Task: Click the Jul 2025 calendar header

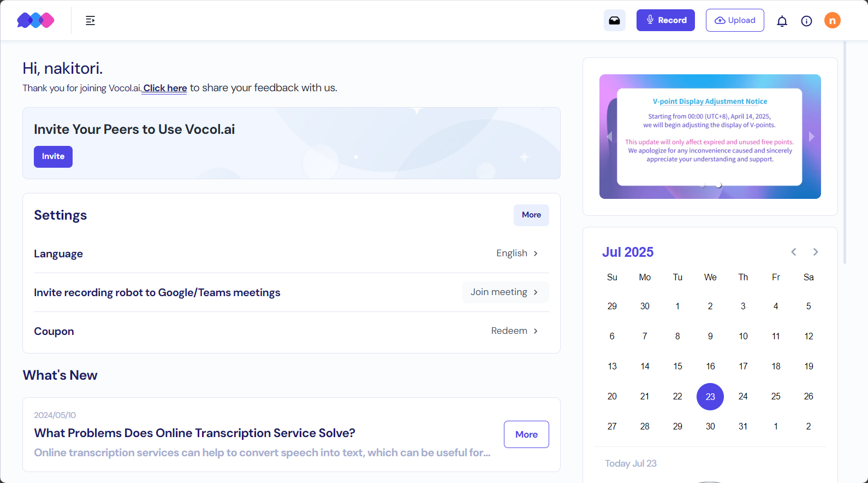Action: pyautogui.click(x=628, y=252)
